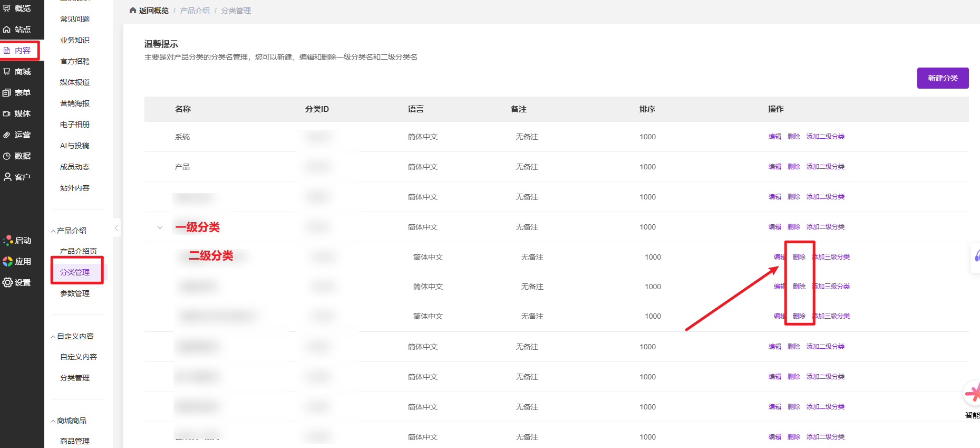Click the 概览 overview icon in sidebar
980x448 pixels.
7,8
